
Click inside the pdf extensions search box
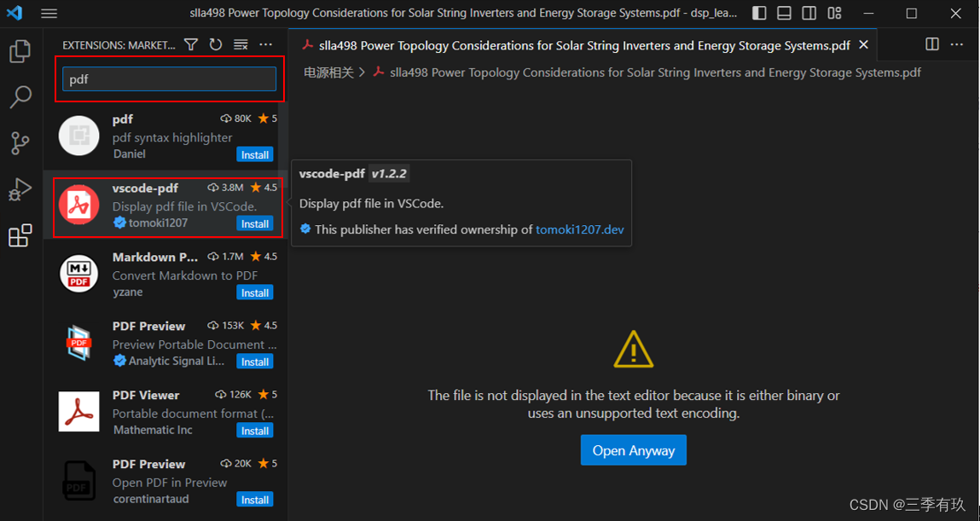pos(168,79)
